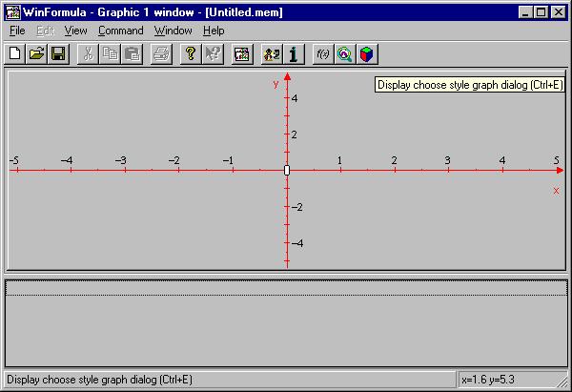Click the Info 'i' toolbar icon
This screenshot has height=392, width=572.
295,54
